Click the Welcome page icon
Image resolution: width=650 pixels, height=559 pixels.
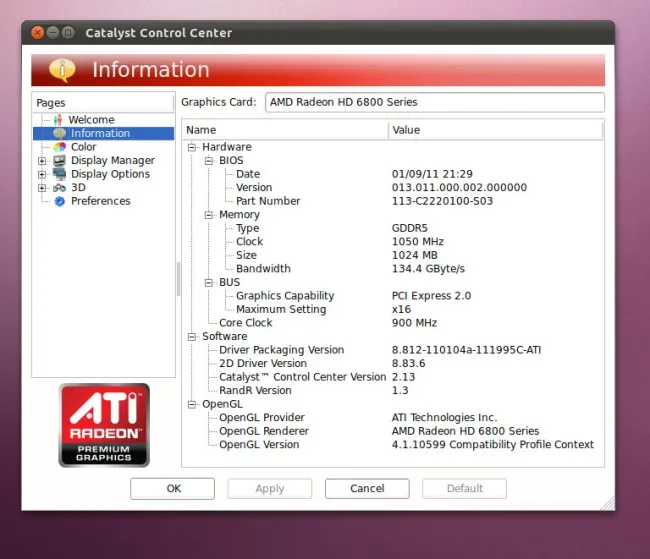coord(58,120)
